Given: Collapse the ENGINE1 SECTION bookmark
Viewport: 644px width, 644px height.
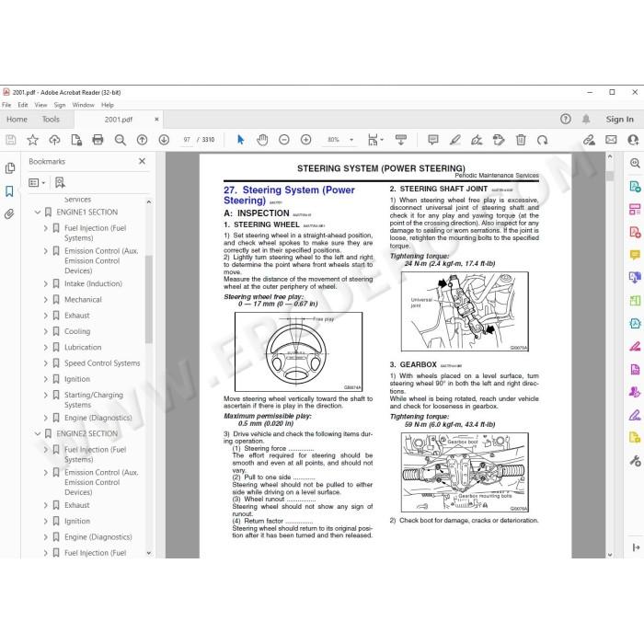Looking at the screenshot, I should pyautogui.click(x=38, y=213).
